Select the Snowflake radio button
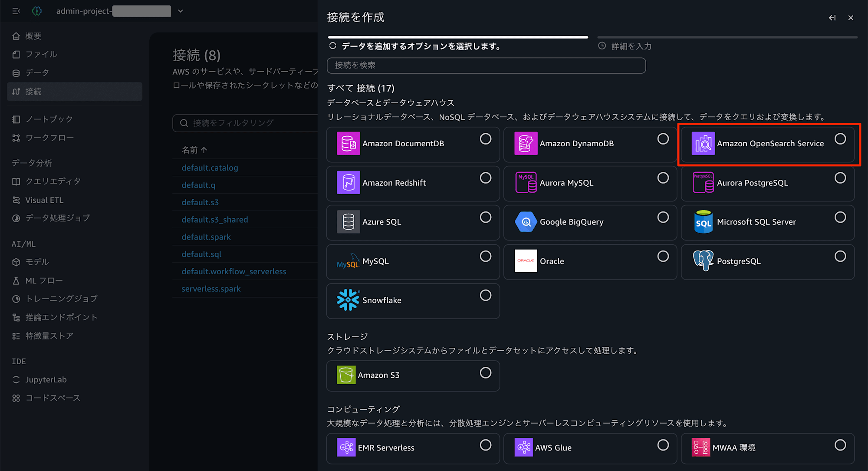868x471 pixels. pyautogui.click(x=486, y=296)
